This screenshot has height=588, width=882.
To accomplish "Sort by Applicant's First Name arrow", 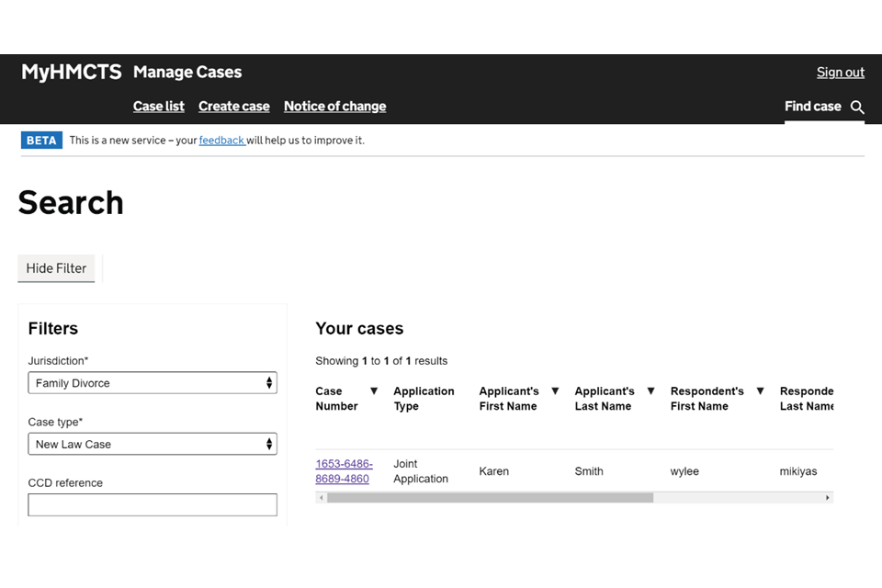I will click(x=555, y=391).
